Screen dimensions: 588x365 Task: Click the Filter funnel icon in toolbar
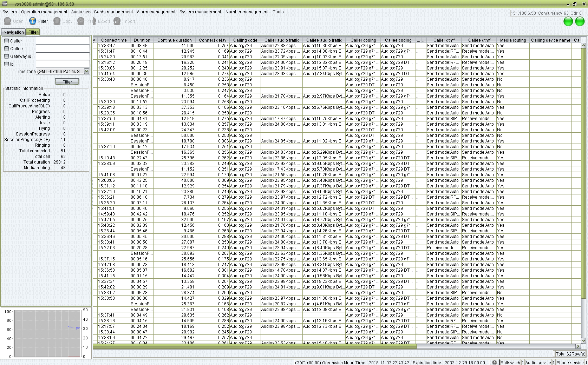[x=32, y=21]
